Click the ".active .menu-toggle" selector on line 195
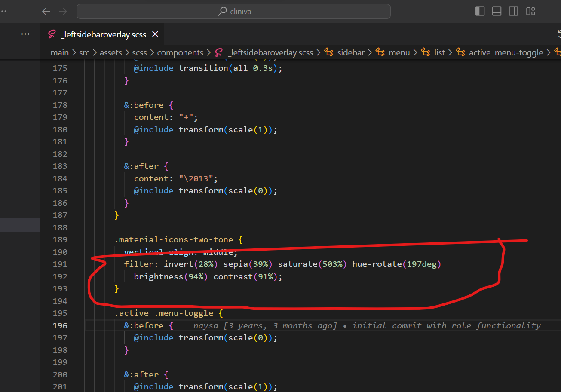 [164, 313]
